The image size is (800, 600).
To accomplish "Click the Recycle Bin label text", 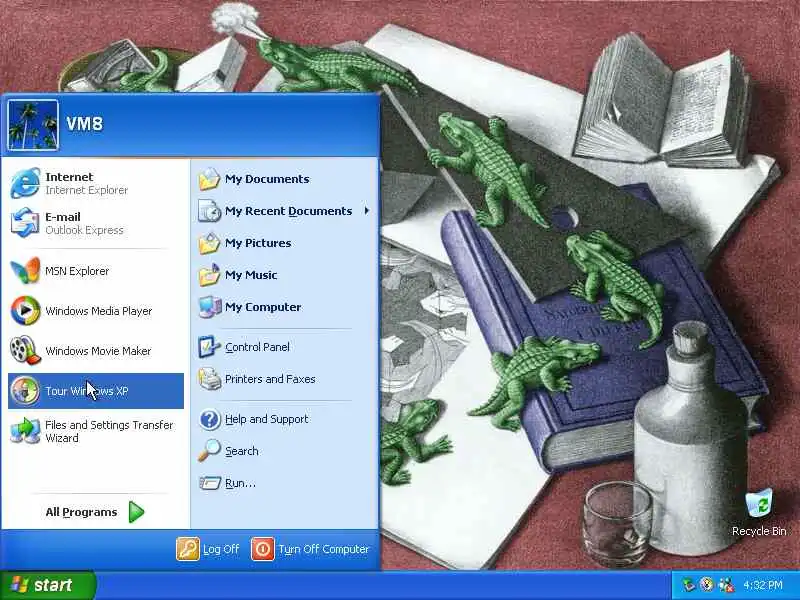I will [x=759, y=531].
